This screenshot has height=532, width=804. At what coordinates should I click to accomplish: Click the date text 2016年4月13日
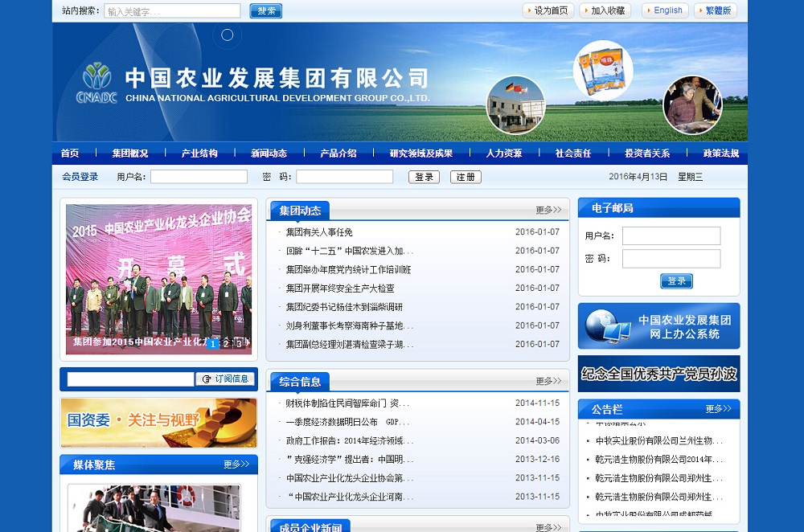[x=638, y=177]
